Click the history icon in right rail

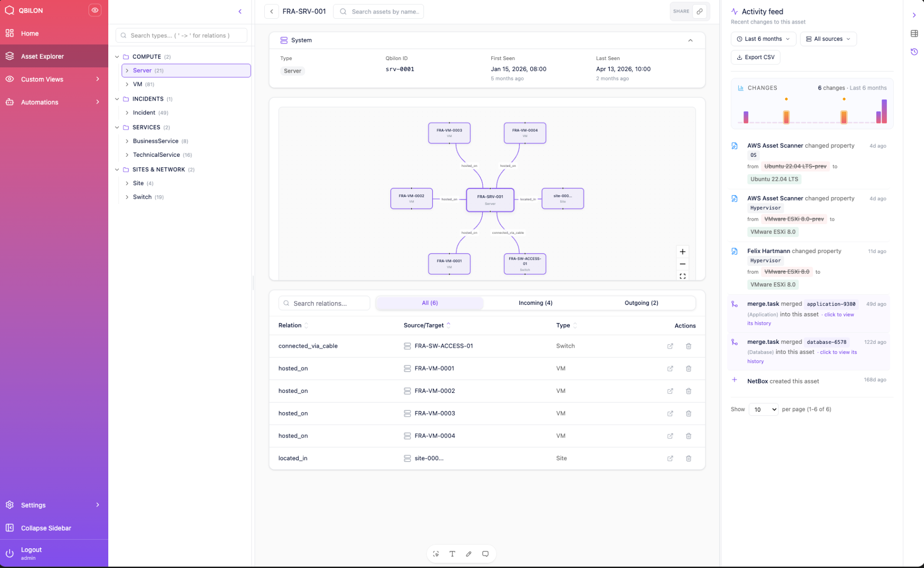click(914, 52)
